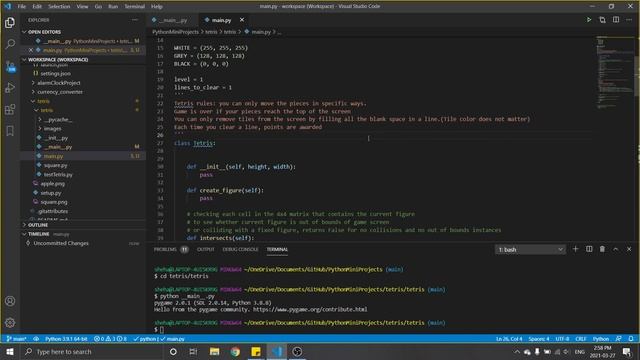The width and height of the screenshot is (640, 360).
Task: Close main.py in Open Editors list
Action: point(31,50)
